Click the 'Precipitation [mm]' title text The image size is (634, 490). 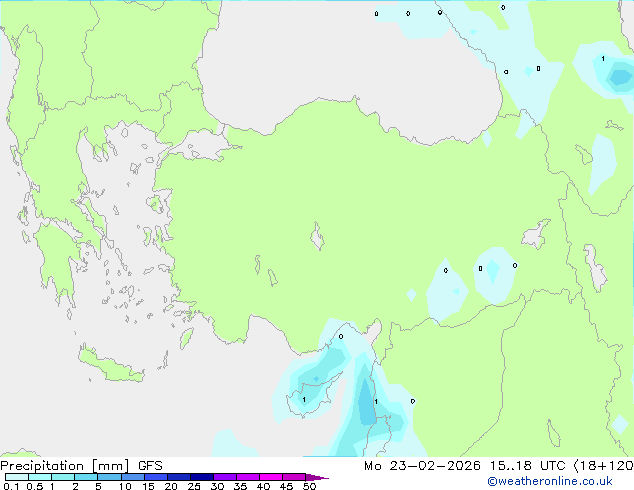click(65, 466)
